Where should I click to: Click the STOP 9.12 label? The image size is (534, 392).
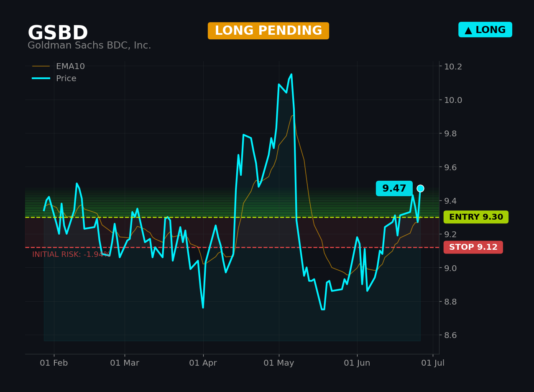473,247
